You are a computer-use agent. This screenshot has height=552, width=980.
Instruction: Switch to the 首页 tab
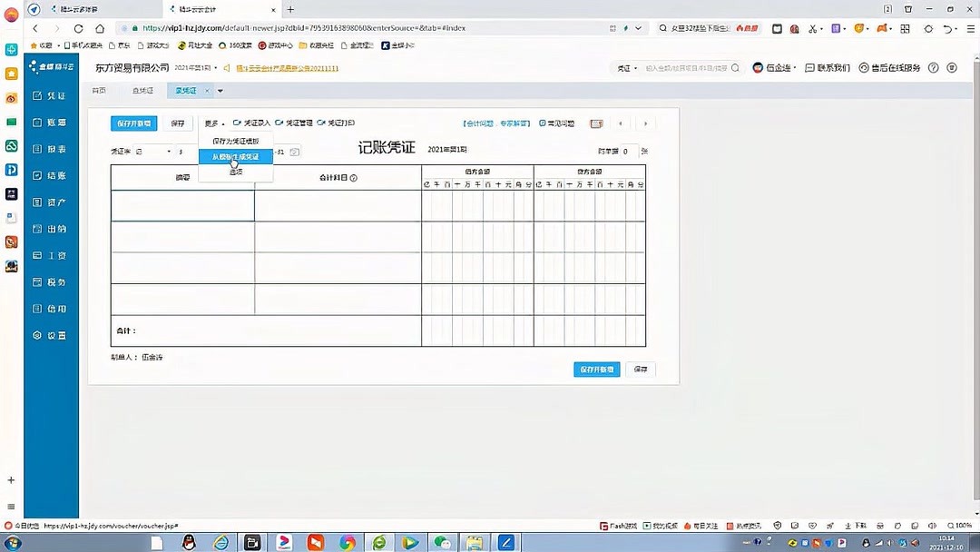(100, 90)
